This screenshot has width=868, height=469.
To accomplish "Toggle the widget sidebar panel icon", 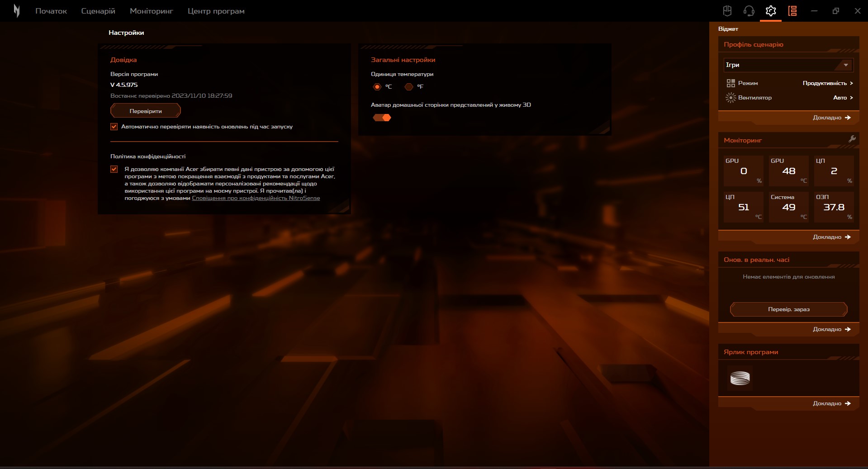I will coord(792,11).
